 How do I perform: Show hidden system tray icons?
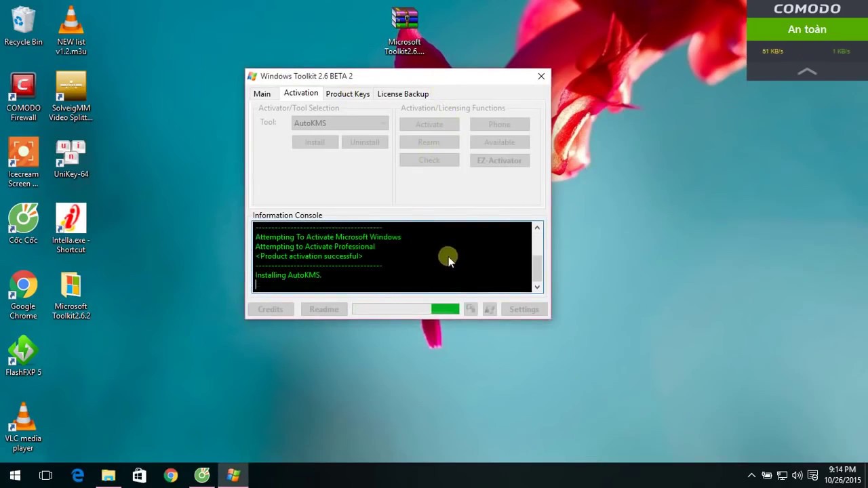751,476
